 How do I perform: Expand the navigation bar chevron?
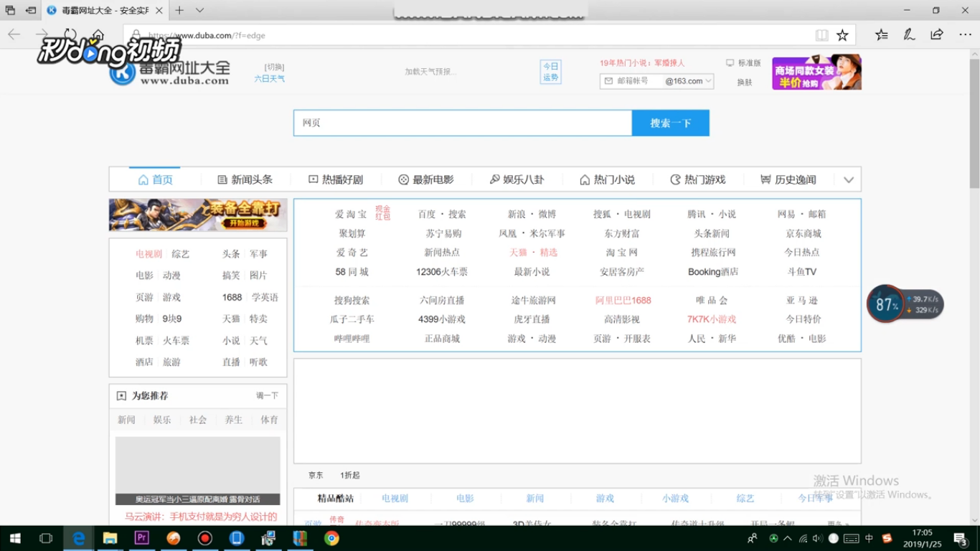[x=849, y=180]
